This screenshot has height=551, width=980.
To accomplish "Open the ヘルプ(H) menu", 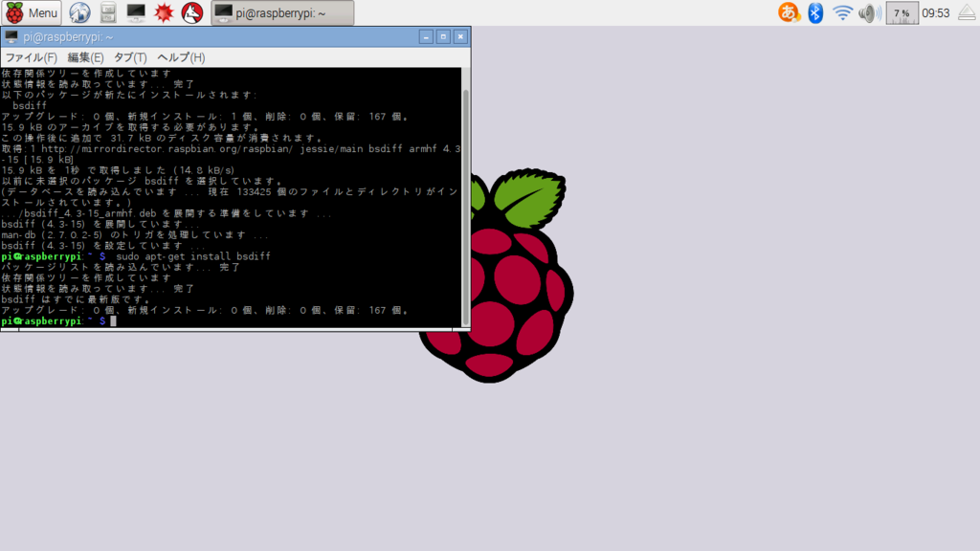I will (181, 57).
